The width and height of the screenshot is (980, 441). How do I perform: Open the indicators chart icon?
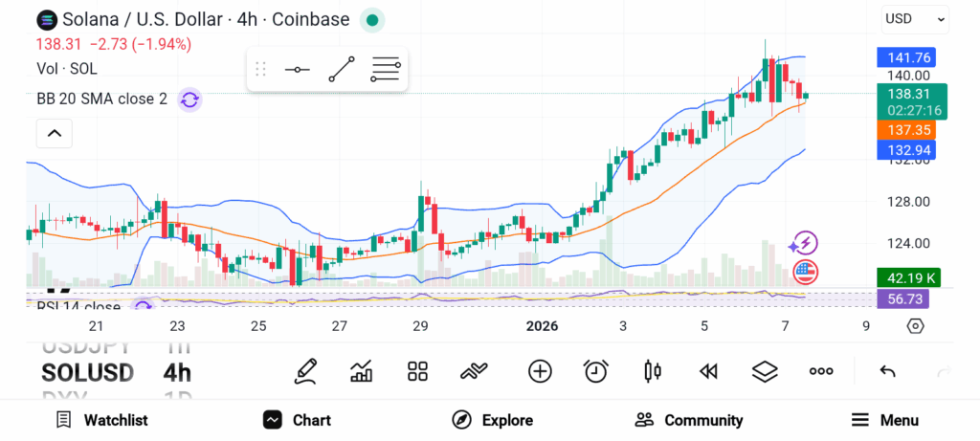pos(362,371)
